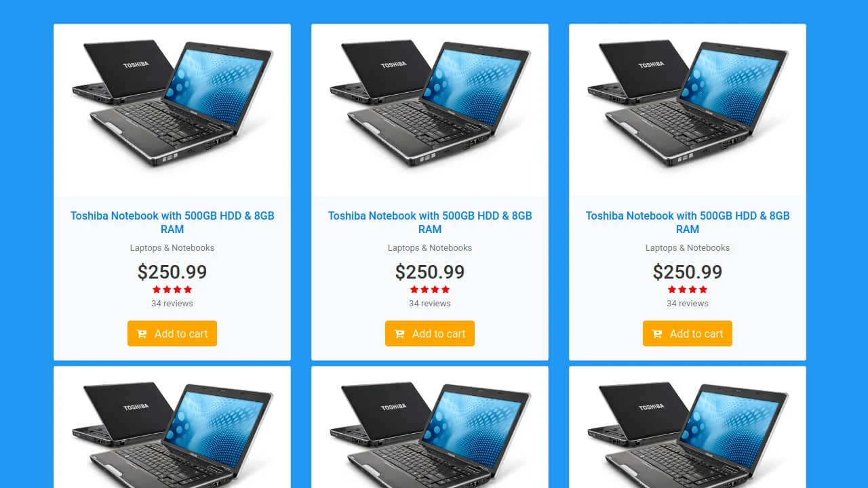Click cart icon in first card's button

coord(142,333)
